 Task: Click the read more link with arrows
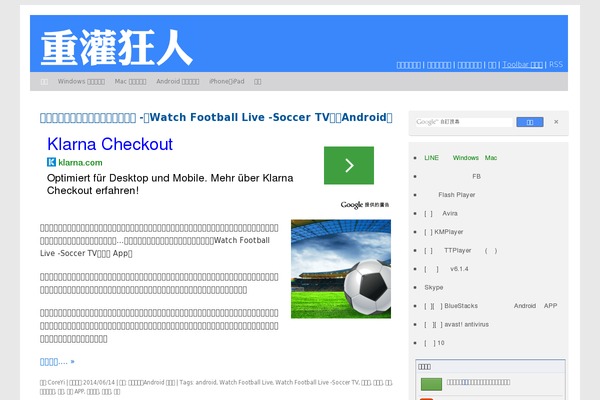point(57,362)
